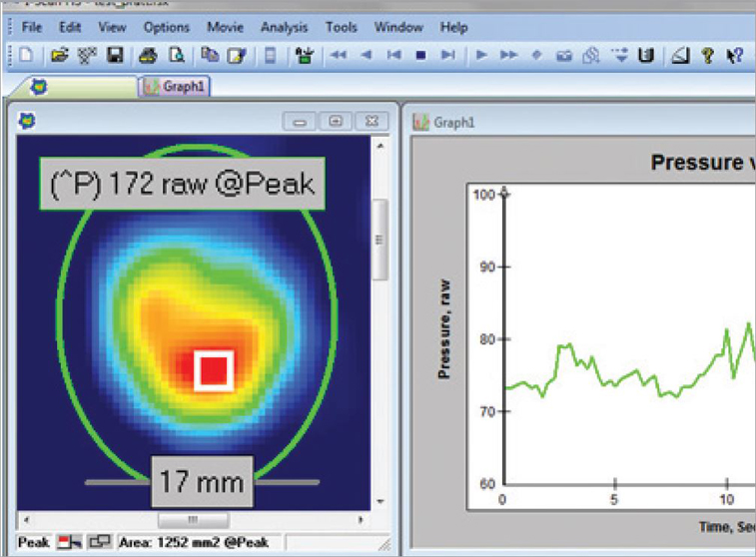
Task: Open the Analysis menu
Action: point(284,28)
